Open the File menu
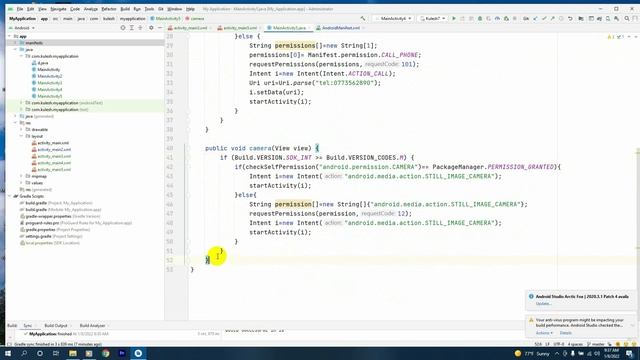The width and height of the screenshot is (640, 360). click(x=20, y=9)
